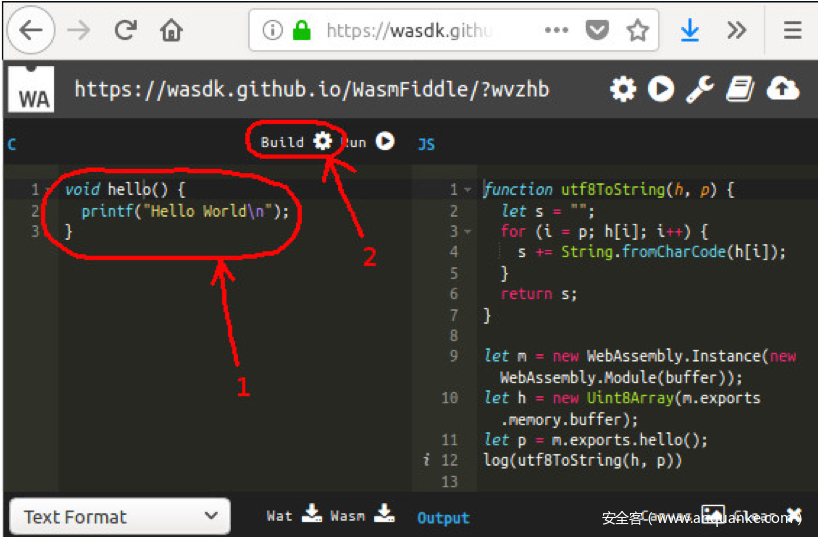Image resolution: width=818 pixels, height=537 pixels.
Task: Click the header cloud upload share icon
Action: coord(783,89)
